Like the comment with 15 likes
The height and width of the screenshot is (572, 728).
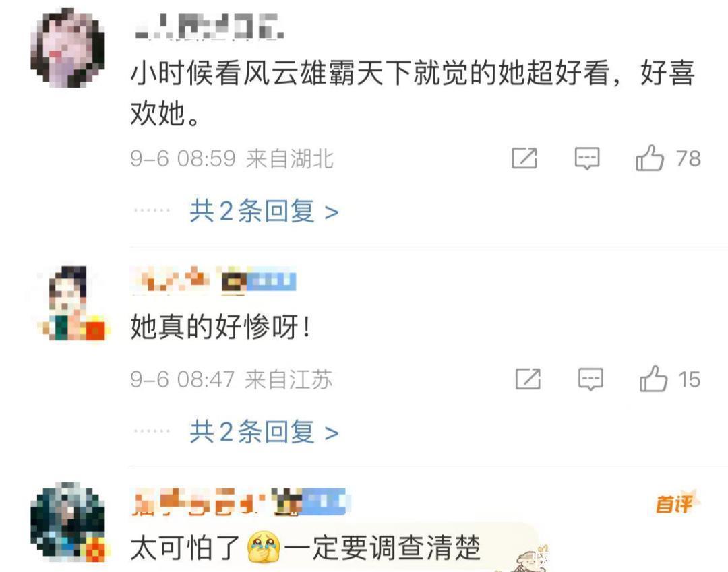click(653, 379)
